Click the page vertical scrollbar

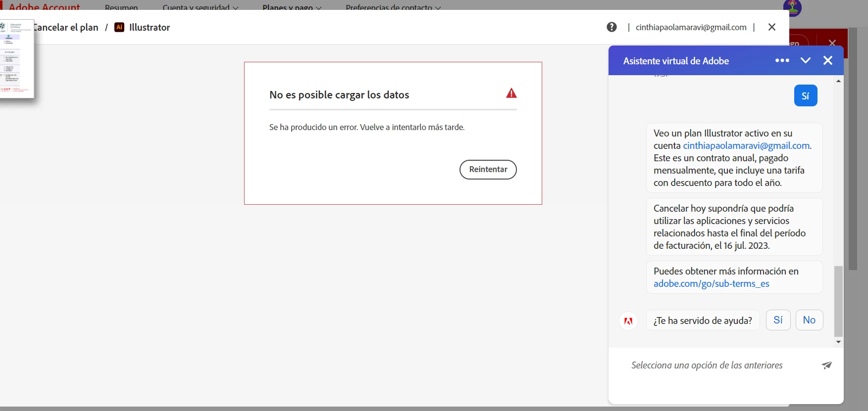853,148
